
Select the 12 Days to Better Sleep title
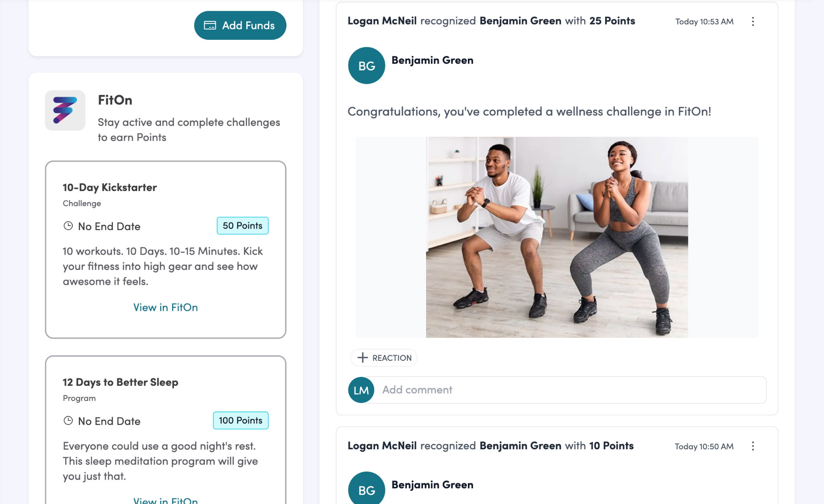[120, 382]
